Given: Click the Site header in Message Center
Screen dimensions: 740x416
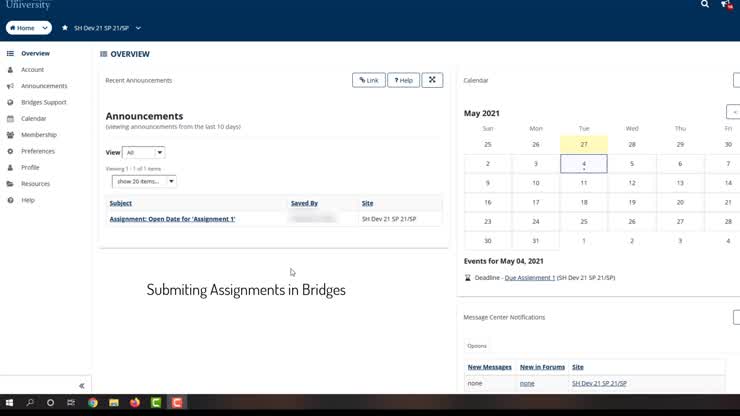Looking at the screenshot, I should (x=578, y=367).
